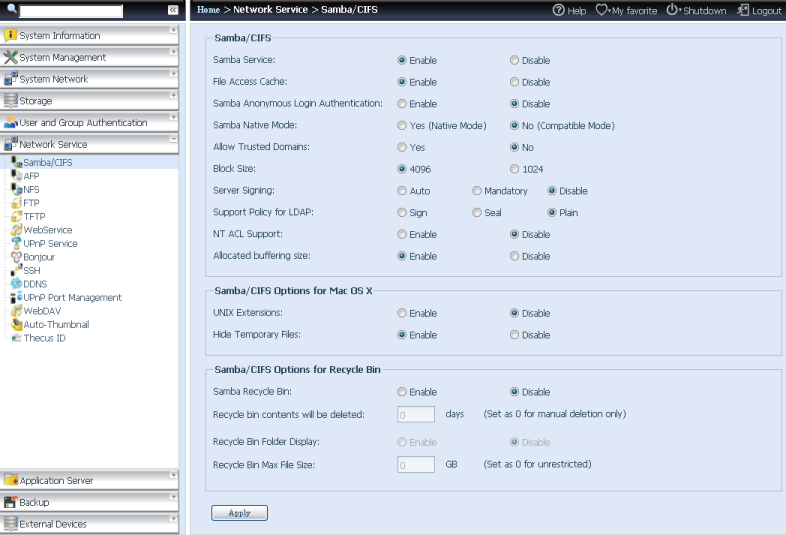The width and height of the screenshot is (786, 535).
Task: Expand Storage section plus button
Action: 173,95
